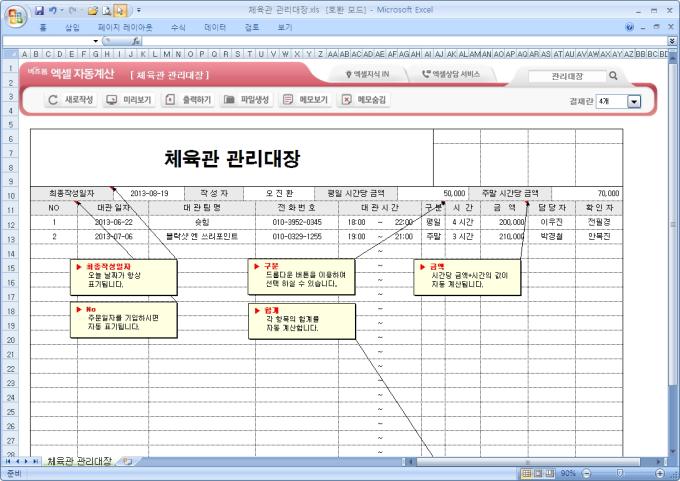Click the highlighted pointer icon in Quick Access toolbar
This screenshot has width=680, height=481.
click(x=120, y=10)
